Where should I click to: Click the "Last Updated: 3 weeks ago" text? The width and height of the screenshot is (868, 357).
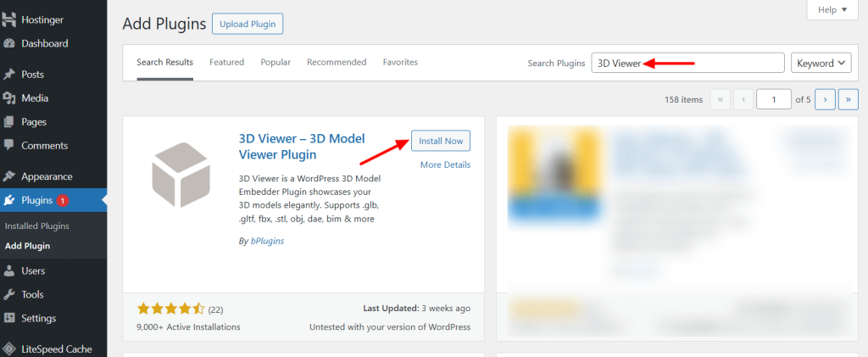pos(417,309)
